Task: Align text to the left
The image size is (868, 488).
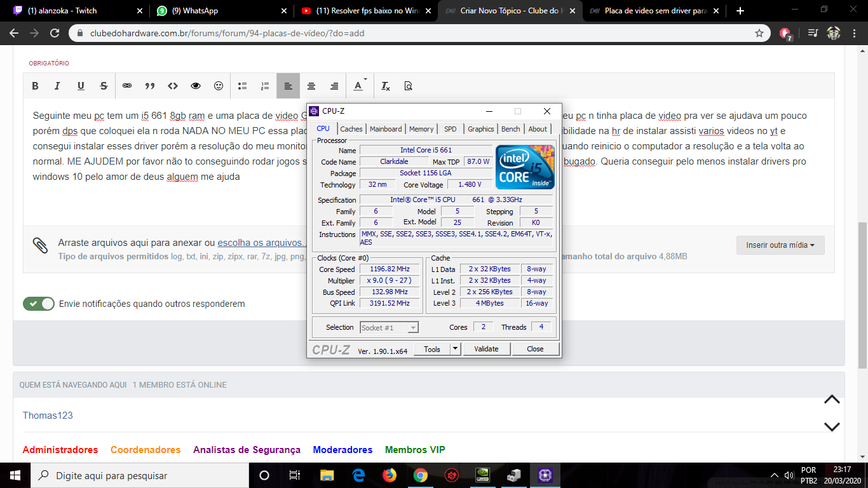Action: point(288,86)
